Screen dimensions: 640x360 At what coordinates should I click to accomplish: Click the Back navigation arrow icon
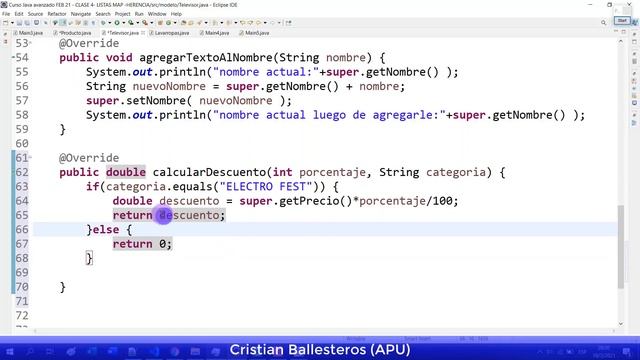[x=258, y=23]
